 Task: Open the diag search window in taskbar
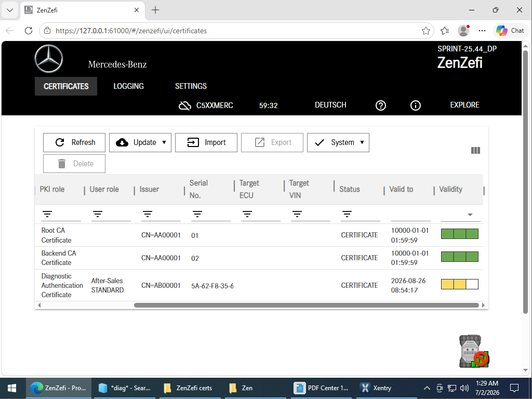click(x=124, y=388)
